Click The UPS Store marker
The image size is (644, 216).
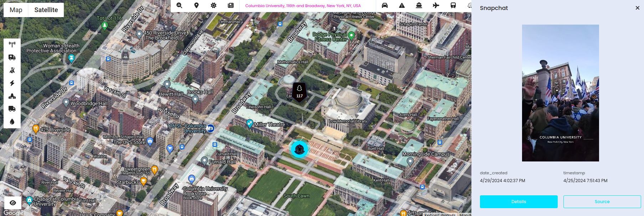click(150, 142)
